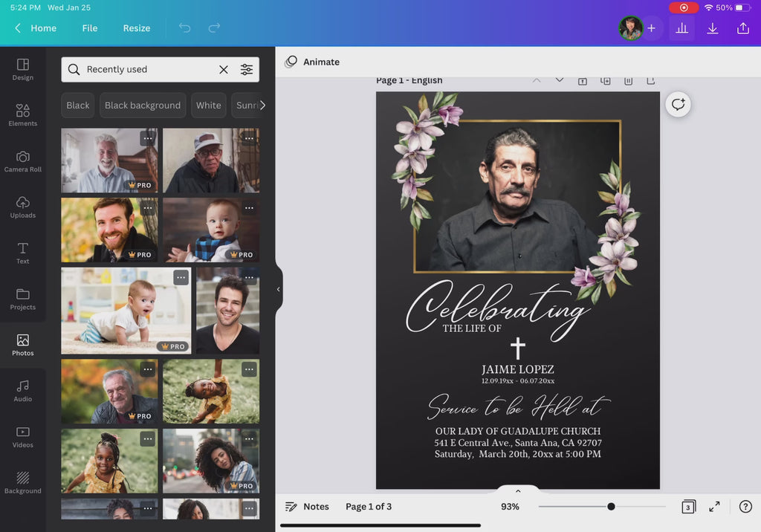Click the duplicate page icon
The height and width of the screenshot is (532, 761).
tap(605, 80)
